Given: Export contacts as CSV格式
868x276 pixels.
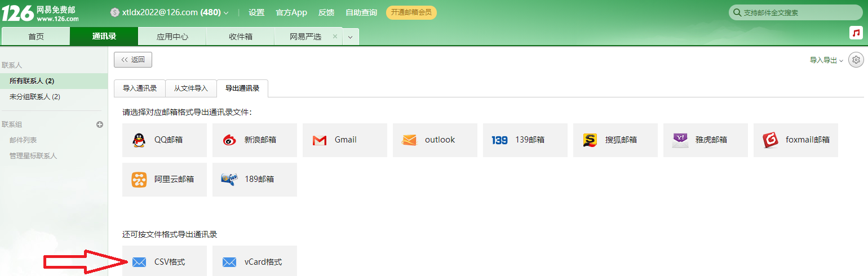Looking at the screenshot, I should (x=165, y=261).
